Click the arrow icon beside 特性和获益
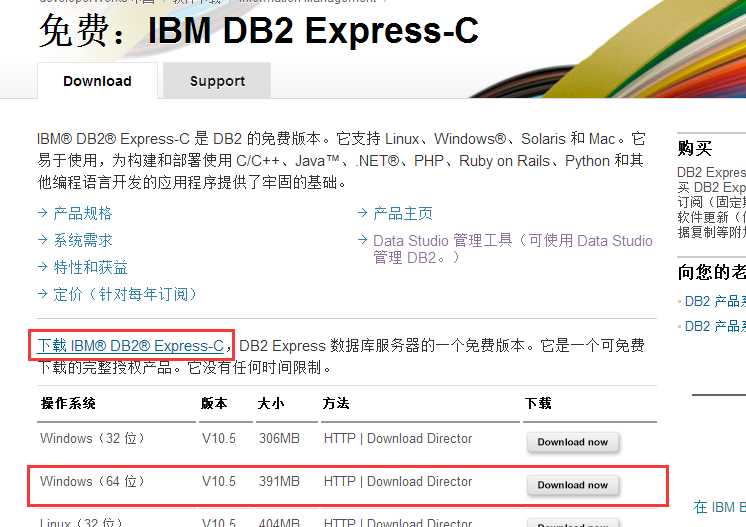Viewport: 746px width, 527px height. 43,266
